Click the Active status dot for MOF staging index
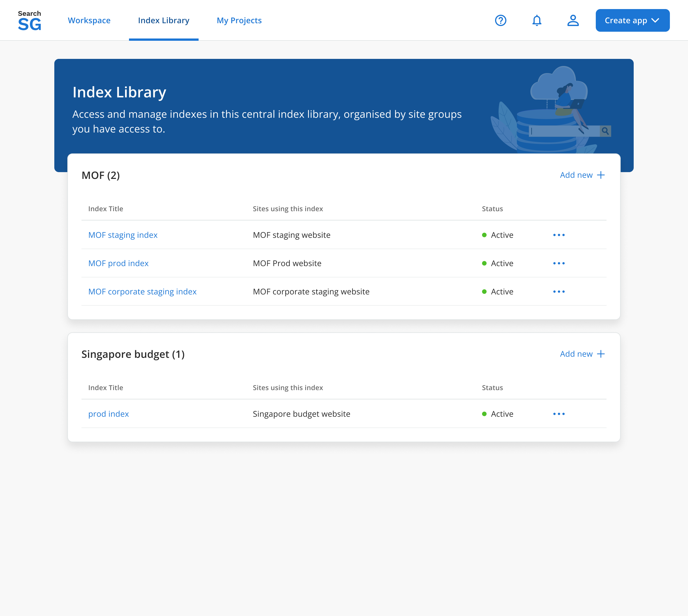This screenshot has height=616, width=688. point(485,235)
